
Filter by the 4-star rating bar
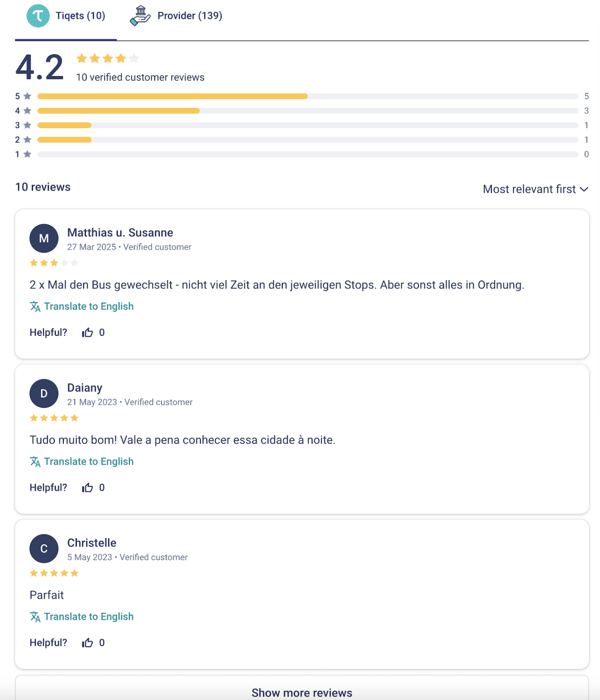pyautogui.click(x=307, y=111)
